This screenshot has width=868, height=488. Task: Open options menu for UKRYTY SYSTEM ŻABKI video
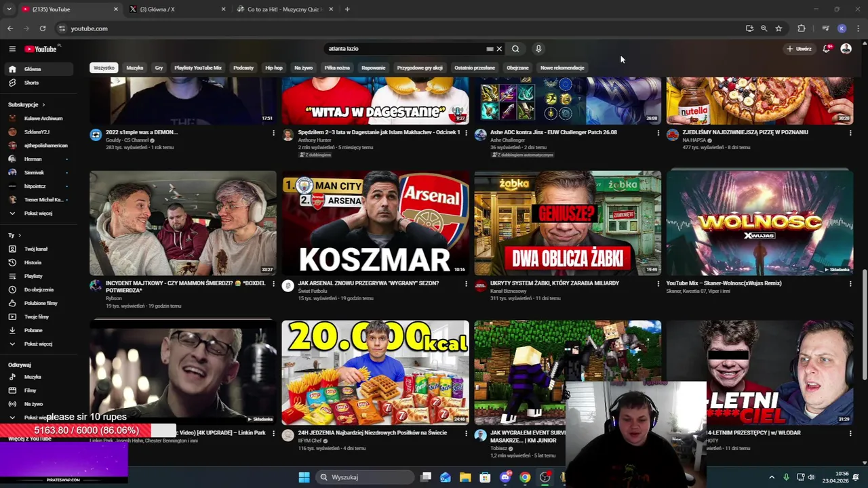658,284
